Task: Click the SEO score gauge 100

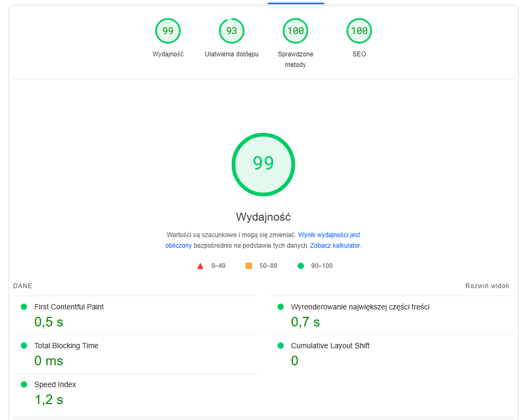Action: [x=359, y=31]
